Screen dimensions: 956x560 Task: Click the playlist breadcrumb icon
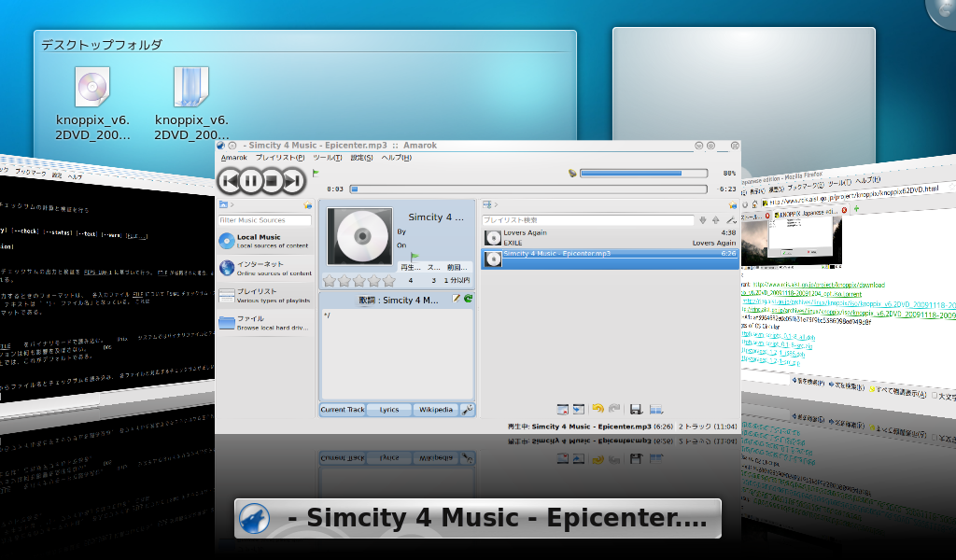tap(487, 204)
